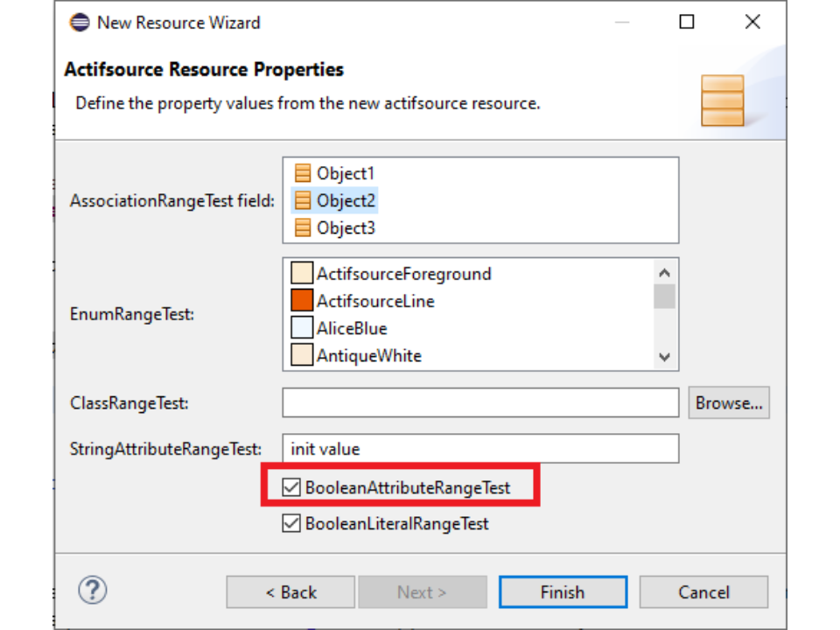Click into the ClassRangeTest text field

point(479,403)
